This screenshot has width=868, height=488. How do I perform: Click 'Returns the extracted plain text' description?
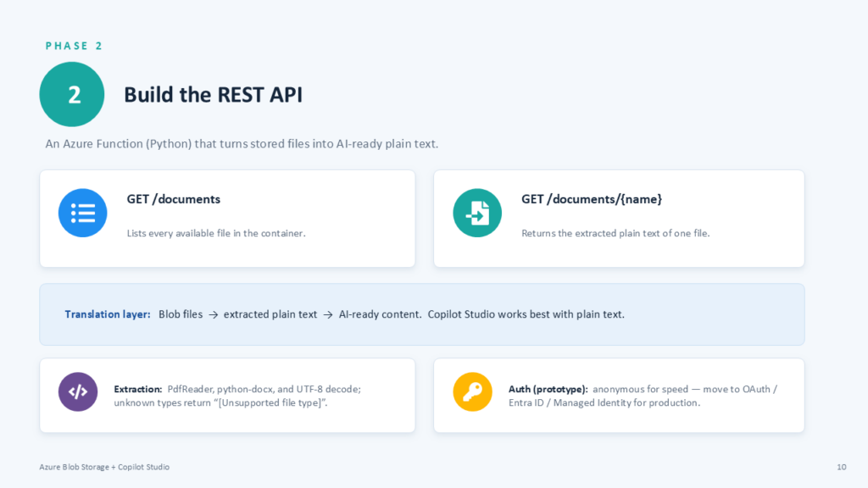click(615, 234)
